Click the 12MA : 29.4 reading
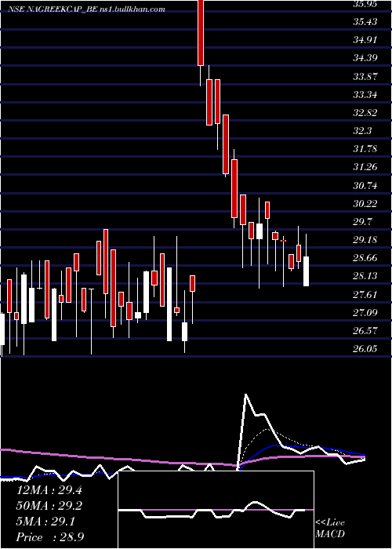The height and width of the screenshot is (549, 392). [49, 490]
